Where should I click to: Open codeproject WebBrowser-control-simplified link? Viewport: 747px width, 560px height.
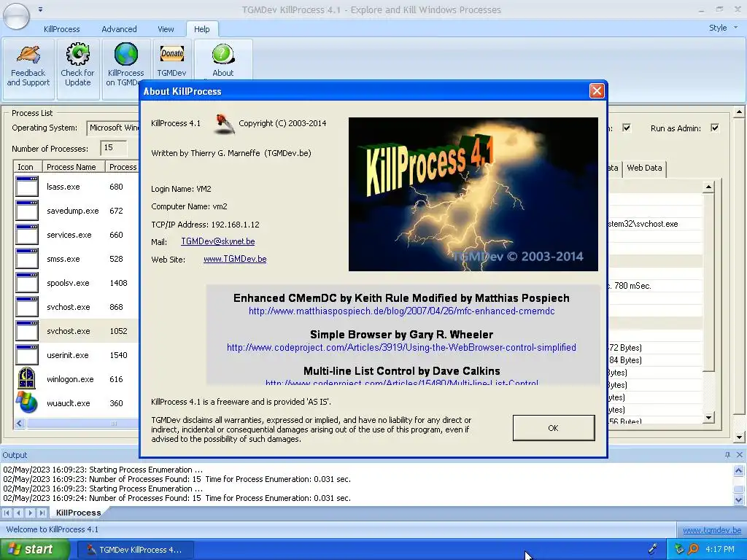pyautogui.click(x=402, y=347)
